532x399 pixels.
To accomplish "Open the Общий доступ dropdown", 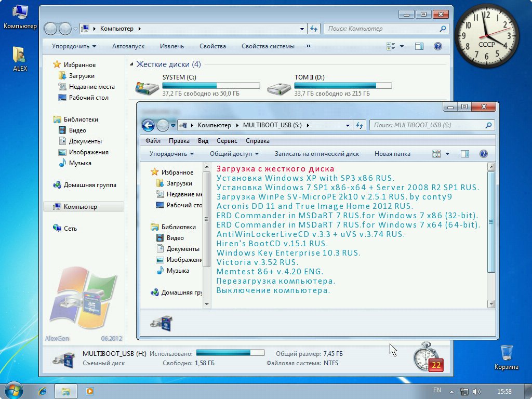I will [234, 154].
